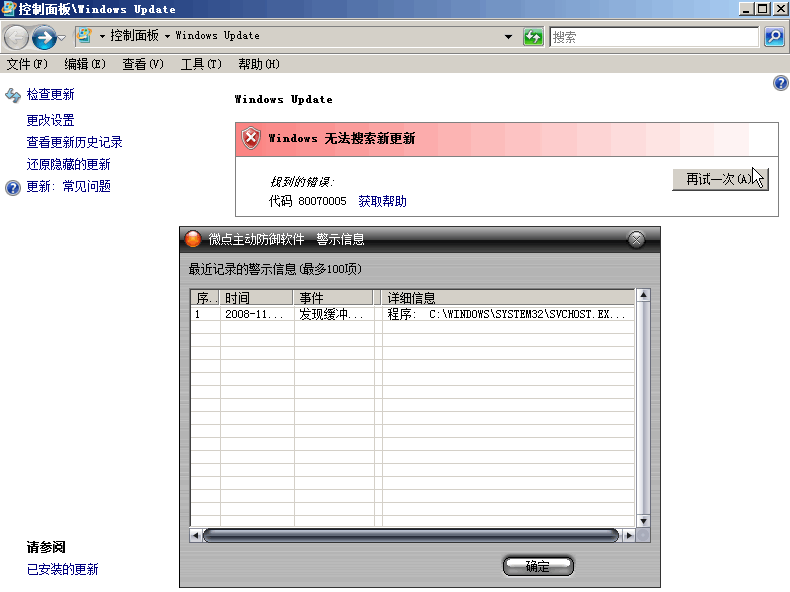Sort by the 时间 column header
Image resolution: width=790 pixels, height=592 pixels.
pos(256,298)
